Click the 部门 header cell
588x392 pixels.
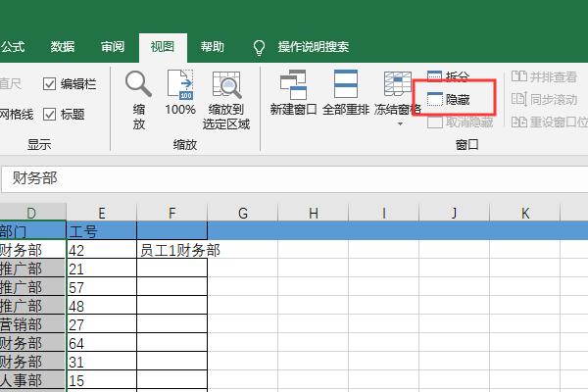(32, 230)
